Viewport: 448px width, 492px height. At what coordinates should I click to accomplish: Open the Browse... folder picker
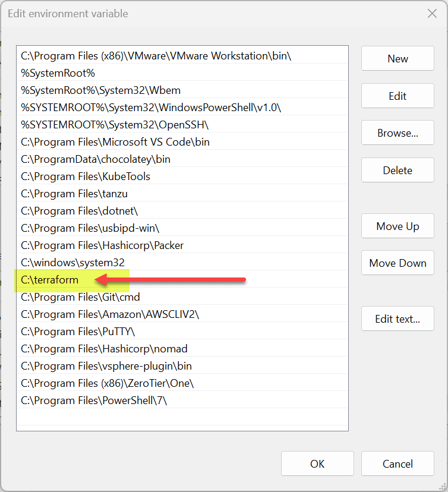point(397,133)
